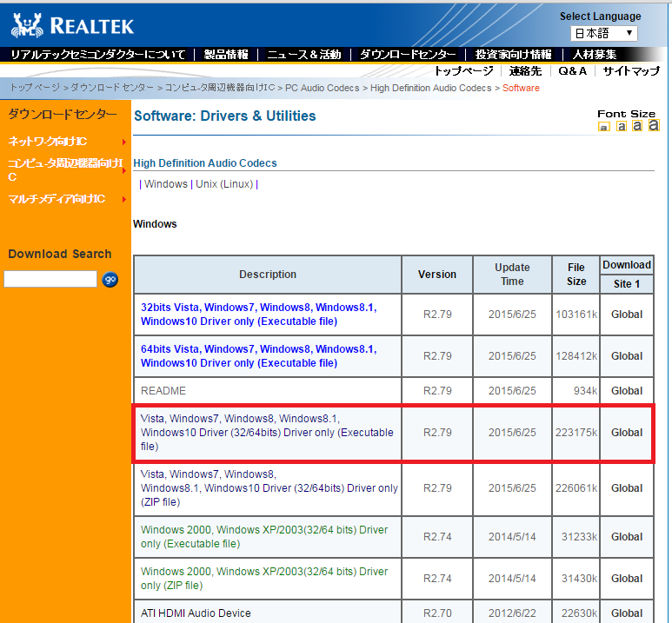Open ニュース＆活動 menu item
Image resolution: width=672 pixels, height=623 pixels.
coord(304,55)
